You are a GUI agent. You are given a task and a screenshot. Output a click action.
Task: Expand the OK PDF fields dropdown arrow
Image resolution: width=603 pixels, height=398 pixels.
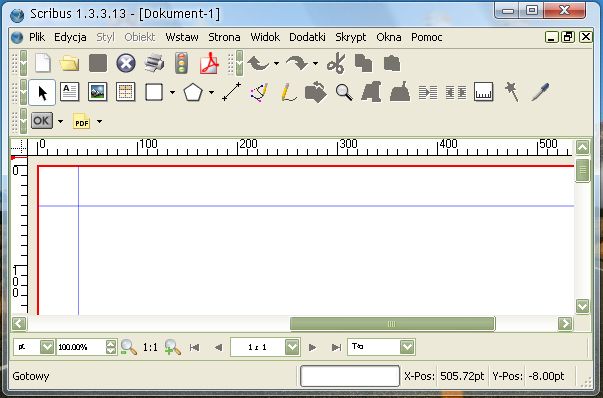(x=60, y=122)
